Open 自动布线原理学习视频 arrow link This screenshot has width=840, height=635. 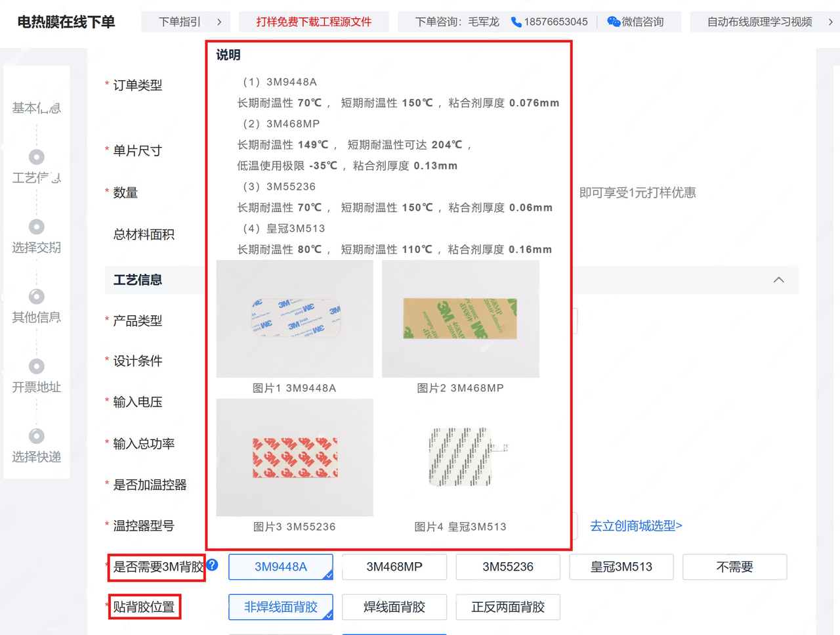pyautogui.click(x=830, y=22)
